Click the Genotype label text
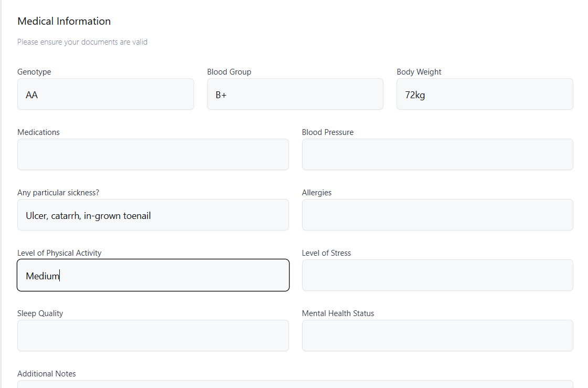 [34, 72]
